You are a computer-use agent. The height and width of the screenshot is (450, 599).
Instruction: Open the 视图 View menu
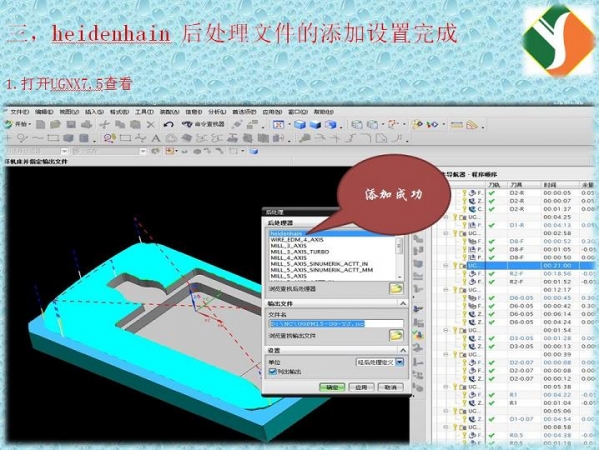(69, 112)
